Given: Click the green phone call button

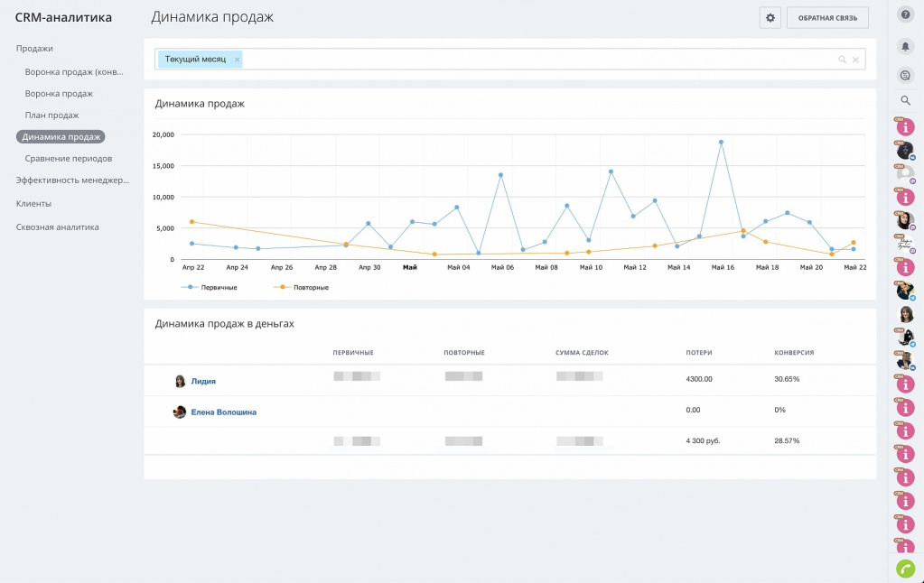Looking at the screenshot, I should click(x=905, y=569).
